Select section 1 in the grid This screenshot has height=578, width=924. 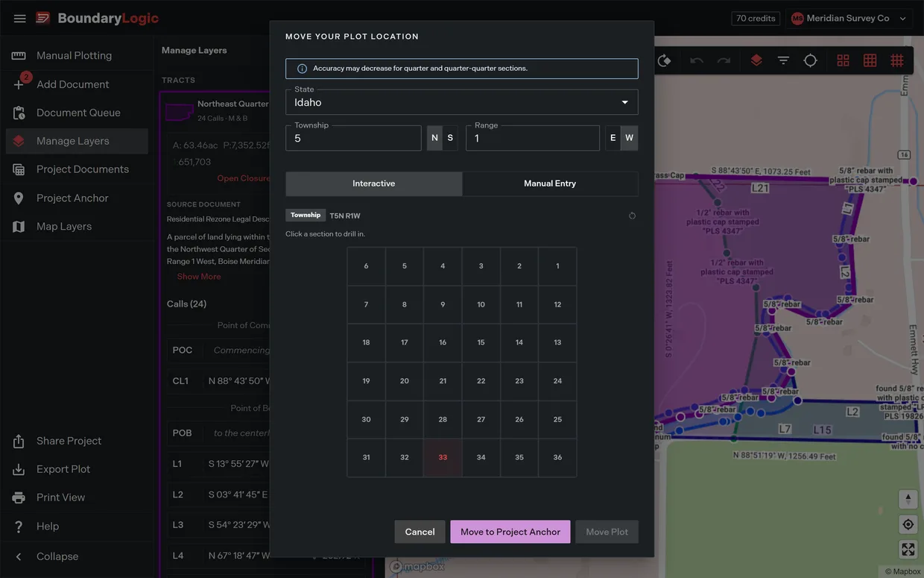[557, 266]
